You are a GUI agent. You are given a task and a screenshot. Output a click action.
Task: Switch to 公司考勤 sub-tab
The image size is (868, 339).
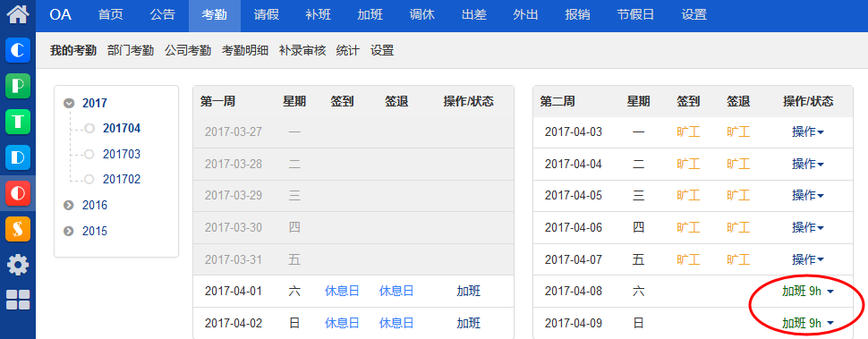click(188, 51)
